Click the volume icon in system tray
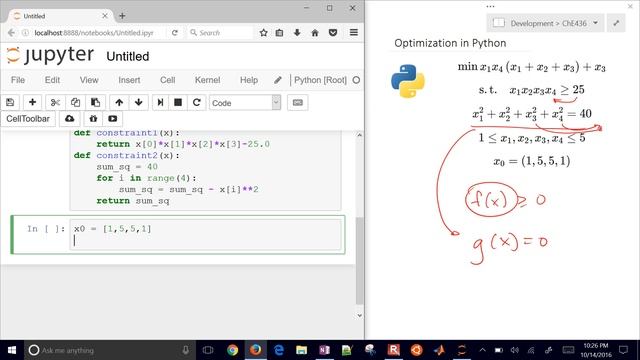 [x=515, y=350]
